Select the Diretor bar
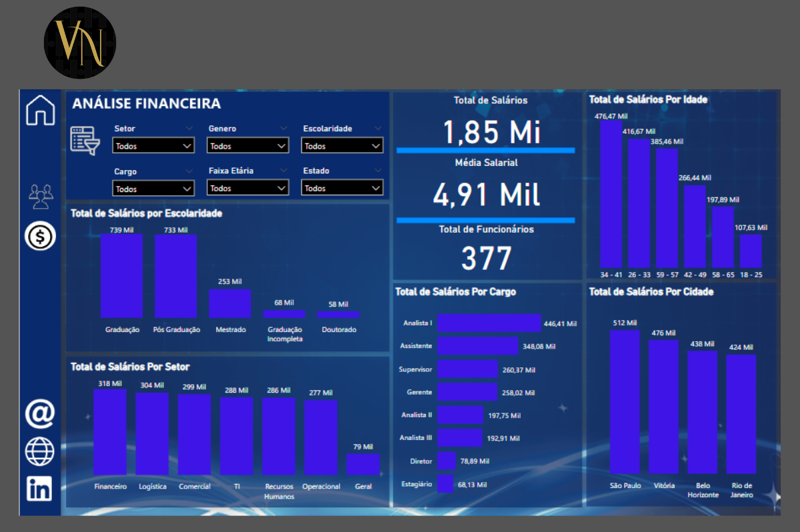The height and width of the screenshot is (532, 800). pyautogui.click(x=447, y=461)
